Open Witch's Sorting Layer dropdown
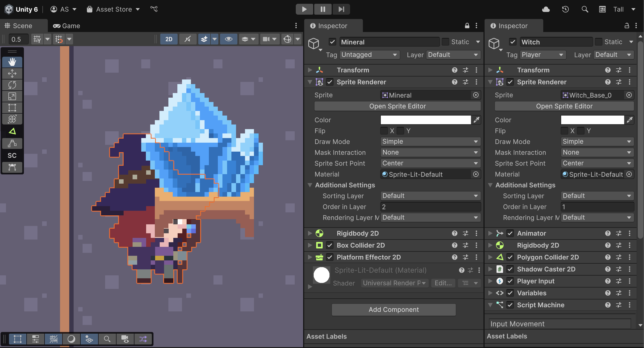Viewport: 644px width, 348px height. click(597, 196)
